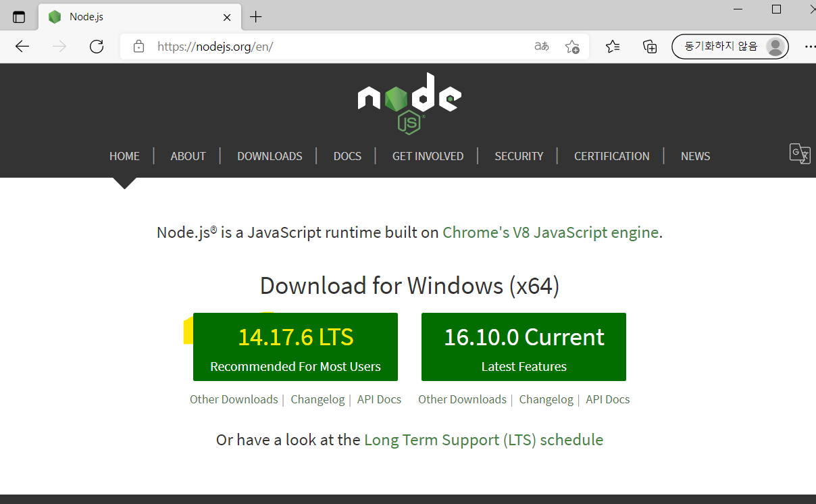Maximize the browser window
816x504 pixels.
[776, 9]
